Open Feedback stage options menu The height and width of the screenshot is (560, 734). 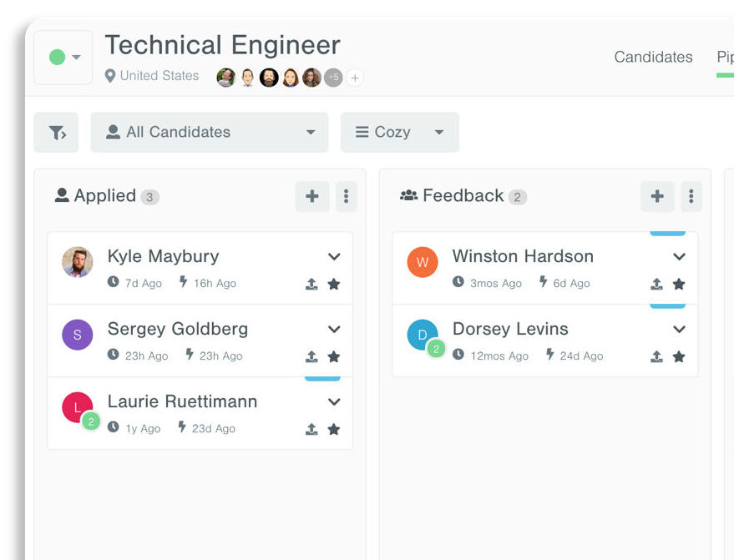691,197
